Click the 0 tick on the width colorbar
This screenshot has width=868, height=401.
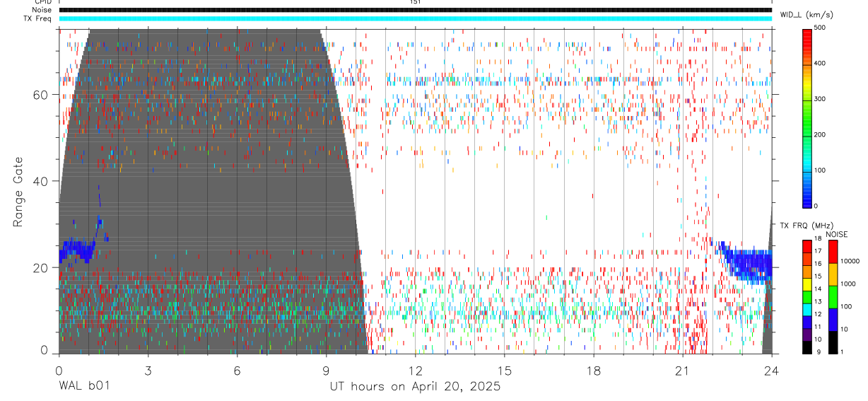[x=816, y=206]
